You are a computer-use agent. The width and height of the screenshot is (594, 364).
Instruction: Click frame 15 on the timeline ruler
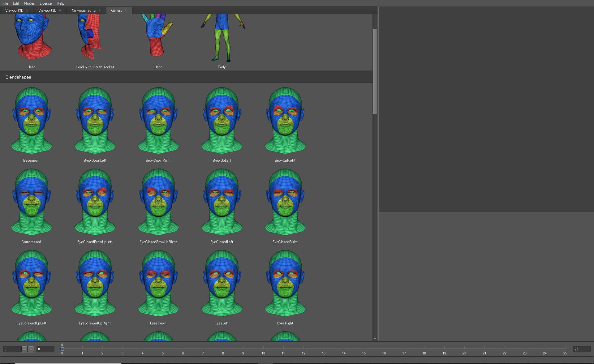364,353
